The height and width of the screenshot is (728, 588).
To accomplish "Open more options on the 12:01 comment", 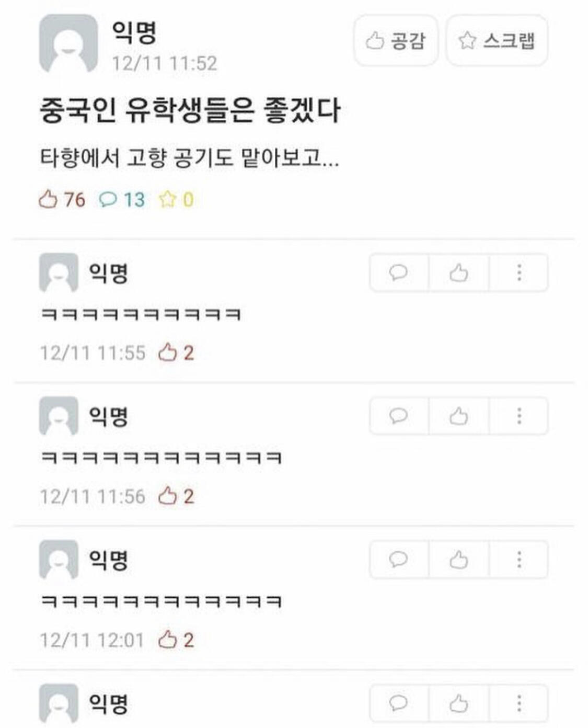I will coord(519,560).
